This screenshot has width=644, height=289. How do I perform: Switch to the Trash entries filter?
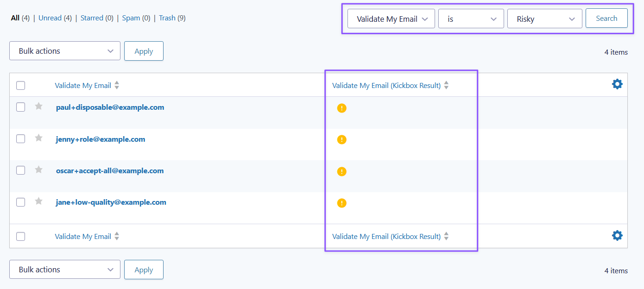(167, 18)
